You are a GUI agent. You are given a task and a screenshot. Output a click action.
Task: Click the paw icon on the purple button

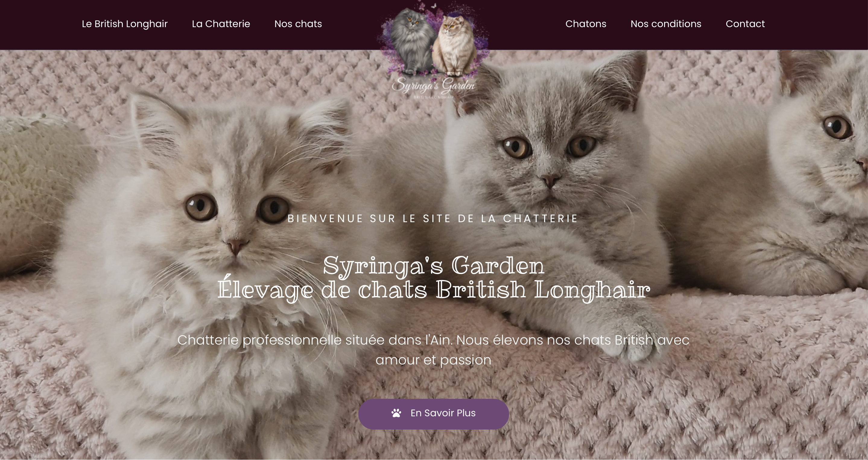396,413
